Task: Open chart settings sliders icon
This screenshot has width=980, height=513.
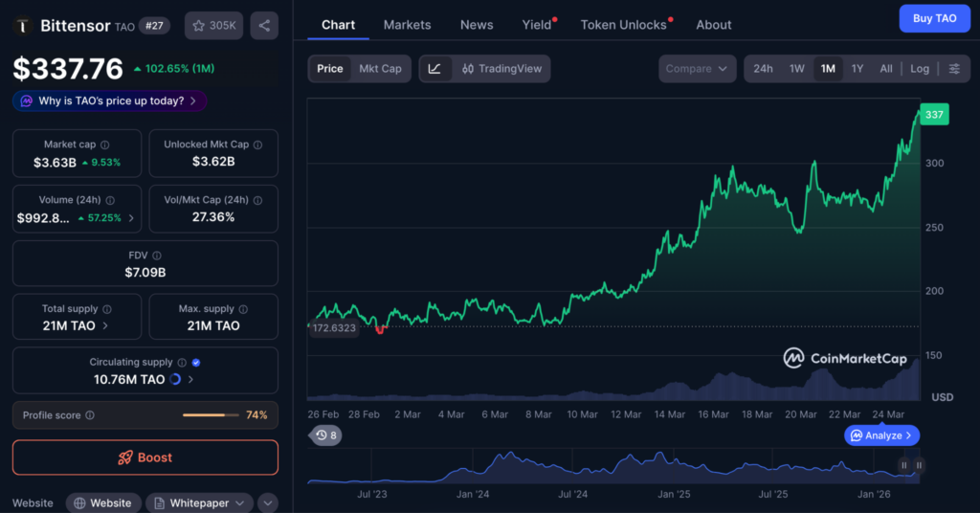Action: point(954,69)
